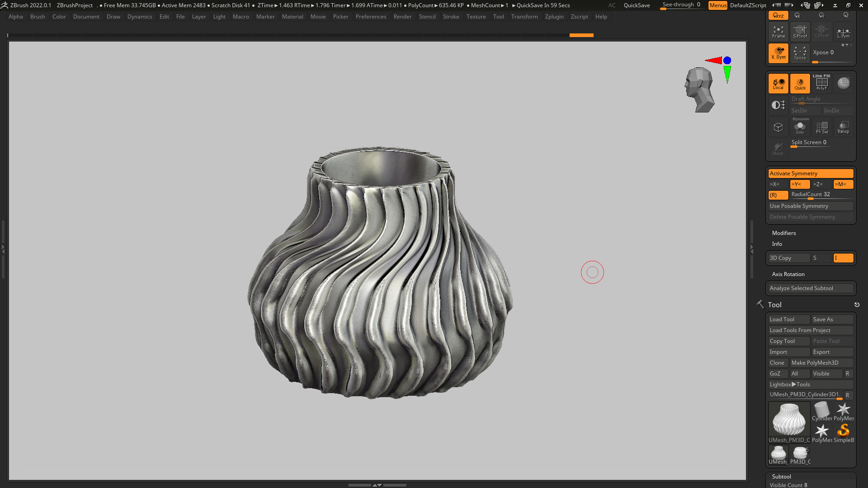Click the sphere grid display icon
Viewport: 868px width, 488px height.
[x=843, y=83]
